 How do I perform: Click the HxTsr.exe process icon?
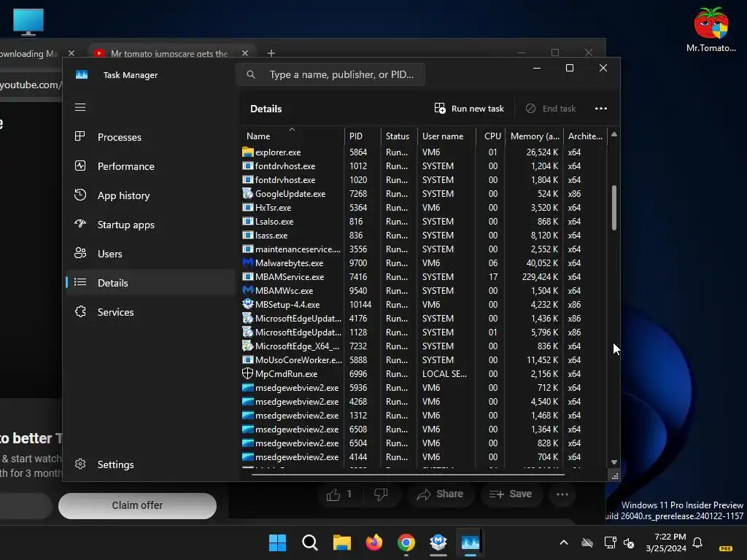coord(248,207)
